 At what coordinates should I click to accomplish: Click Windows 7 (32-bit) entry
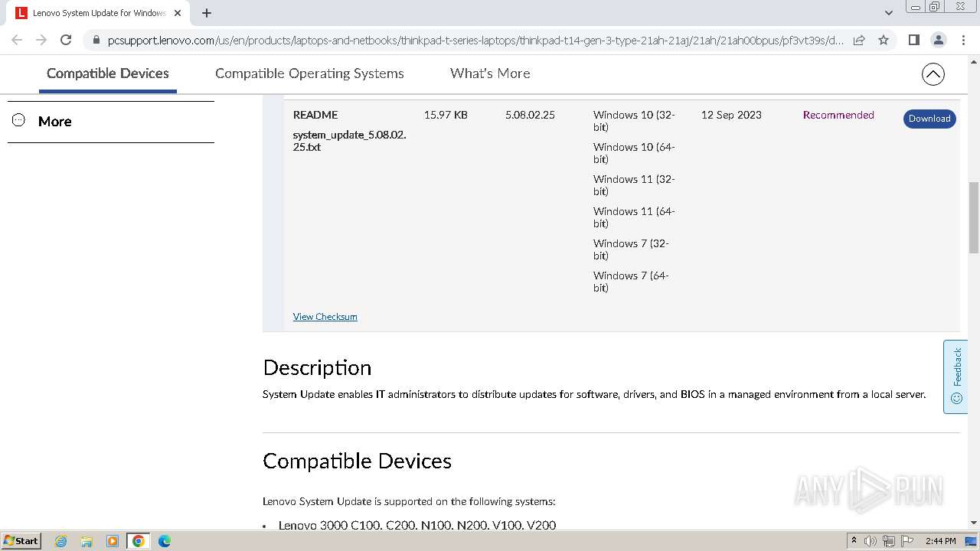(631, 249)
